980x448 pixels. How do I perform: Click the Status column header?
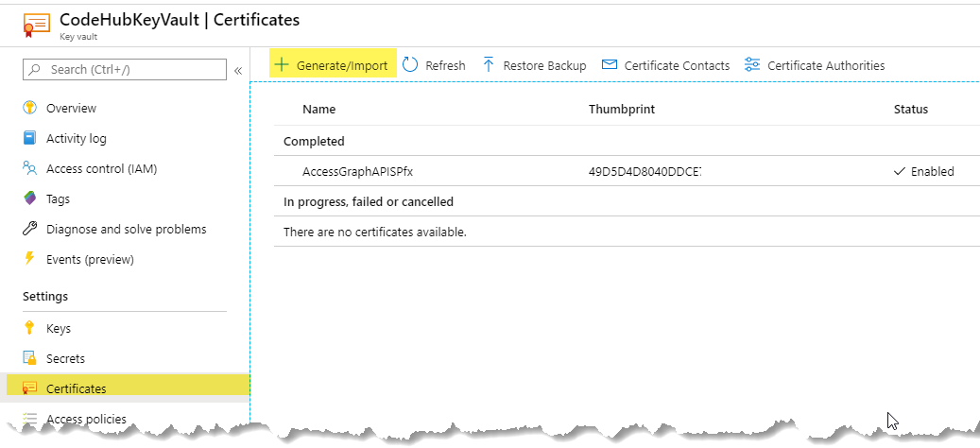[911, 110]
